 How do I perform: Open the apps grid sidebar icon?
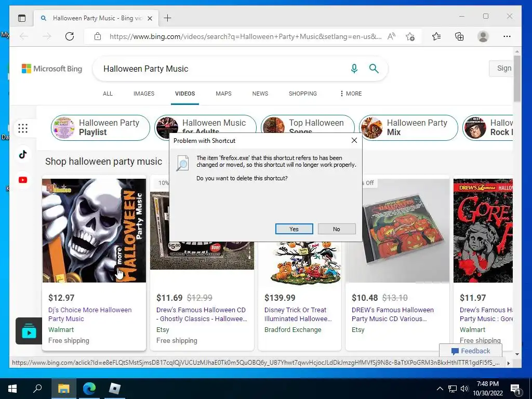[23, 128]
